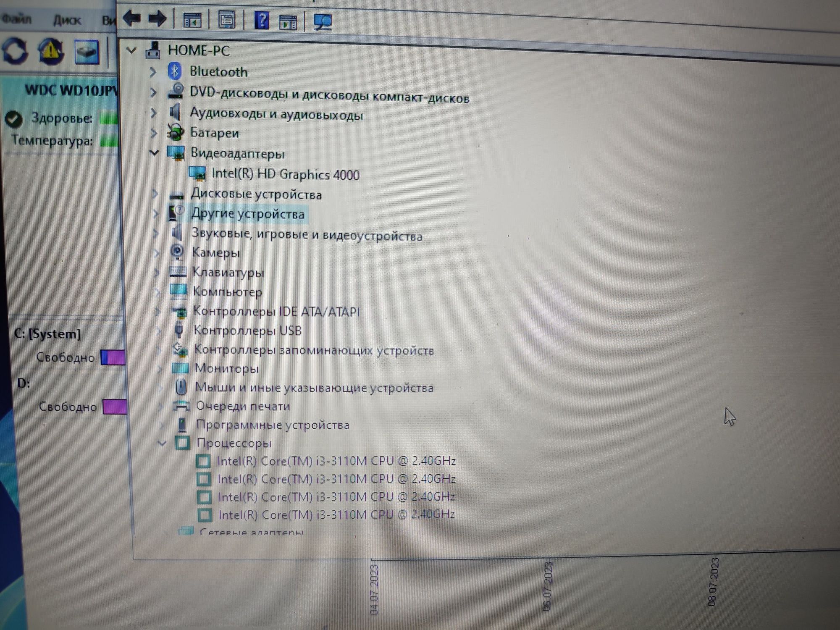Select Программные устройства entry

[x=273, y=425]
